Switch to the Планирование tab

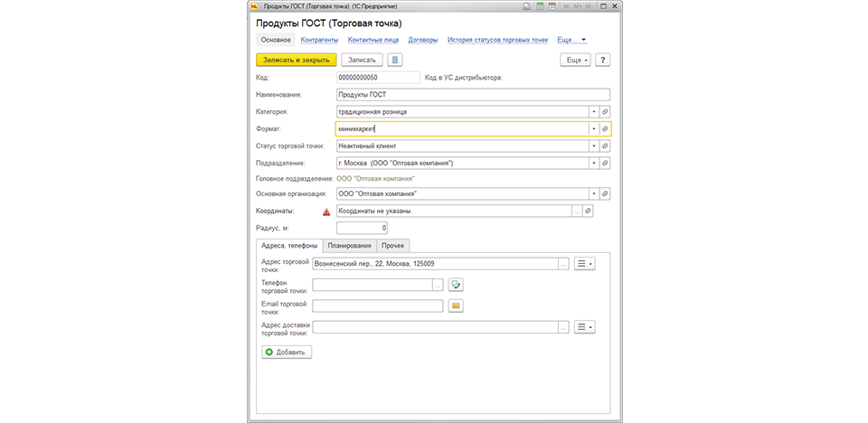click(349, 245)
